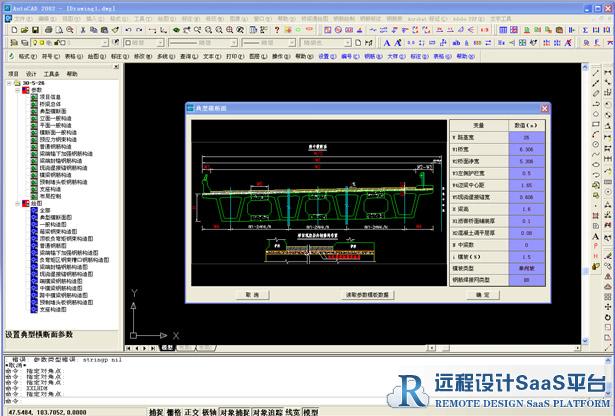615x416 pixels.
Task: Toggle 正交 ortho mode in status bar
Action: point(192,411)
